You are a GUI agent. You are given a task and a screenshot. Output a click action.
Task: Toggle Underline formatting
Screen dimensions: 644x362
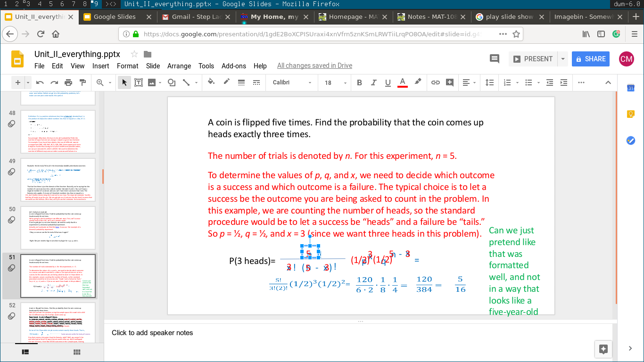388,82
